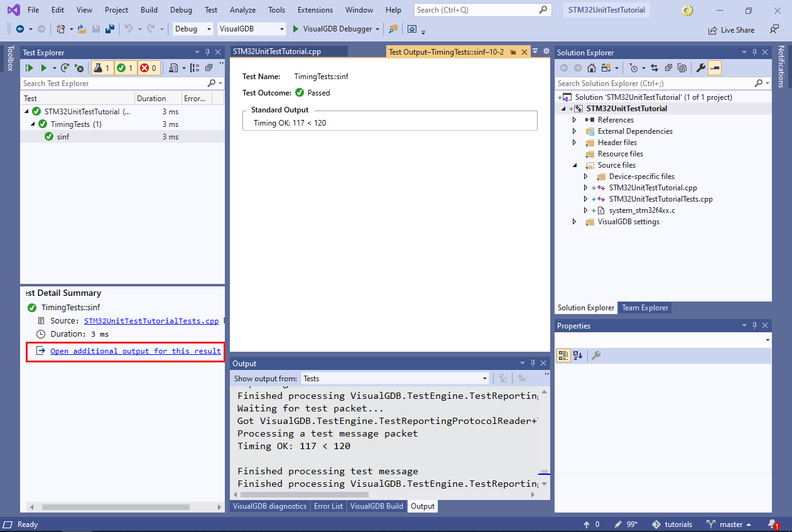
Task: Switch Solution Explorer views with the folder icon
Action: click(606, 68)
